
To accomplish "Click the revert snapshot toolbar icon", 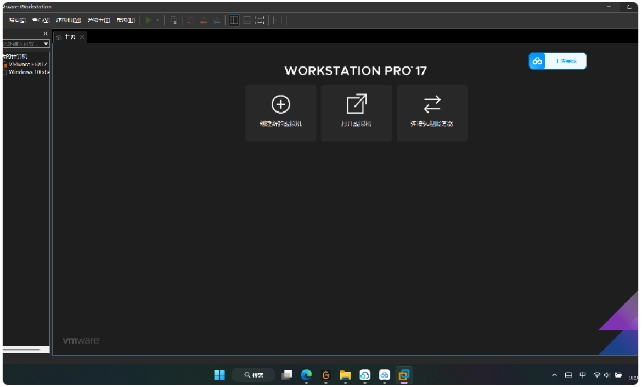I will coord(203,20).
